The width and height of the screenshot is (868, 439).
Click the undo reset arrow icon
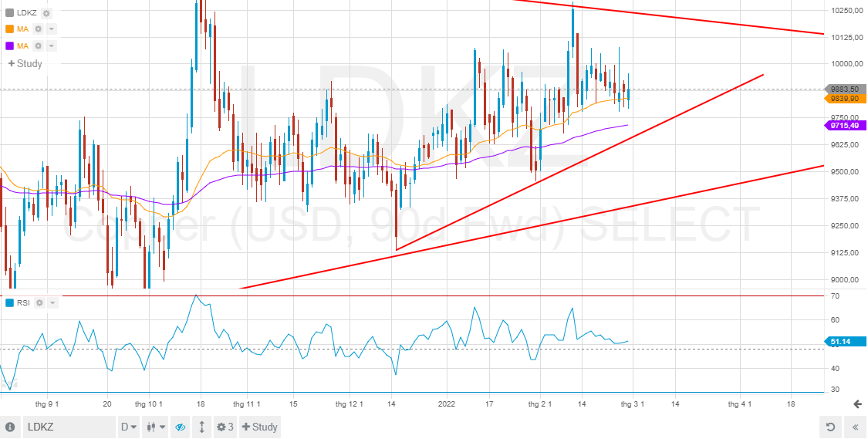coord(830,427)
